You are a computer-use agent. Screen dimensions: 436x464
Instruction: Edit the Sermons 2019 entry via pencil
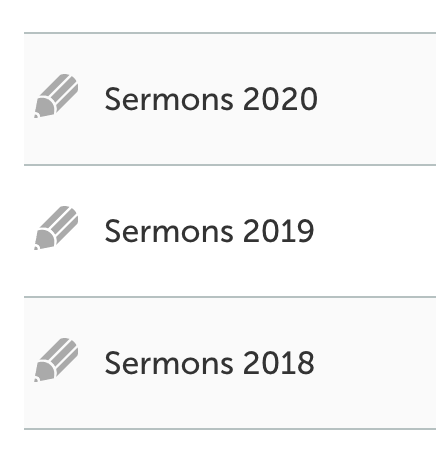(x=56, y=228)
